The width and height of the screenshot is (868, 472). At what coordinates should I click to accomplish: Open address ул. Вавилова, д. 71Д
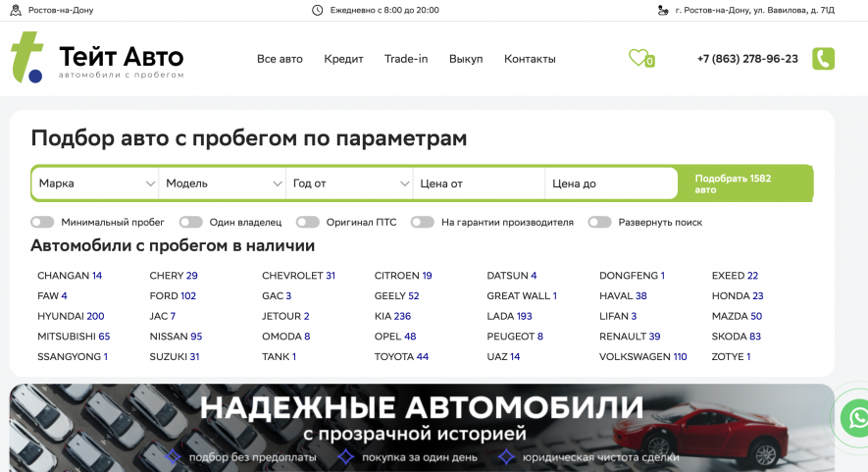pos(754,10)
